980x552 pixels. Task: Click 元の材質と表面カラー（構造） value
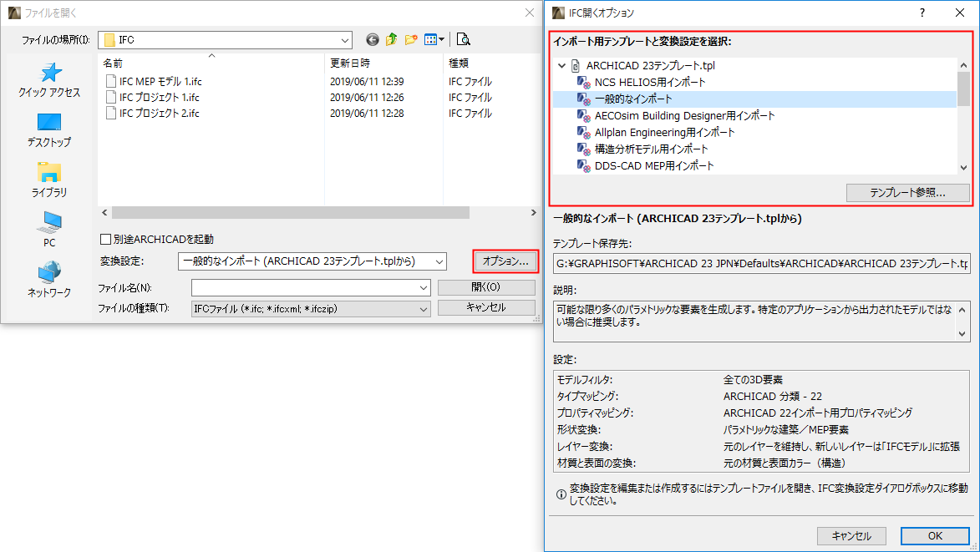tap(785, 463)
